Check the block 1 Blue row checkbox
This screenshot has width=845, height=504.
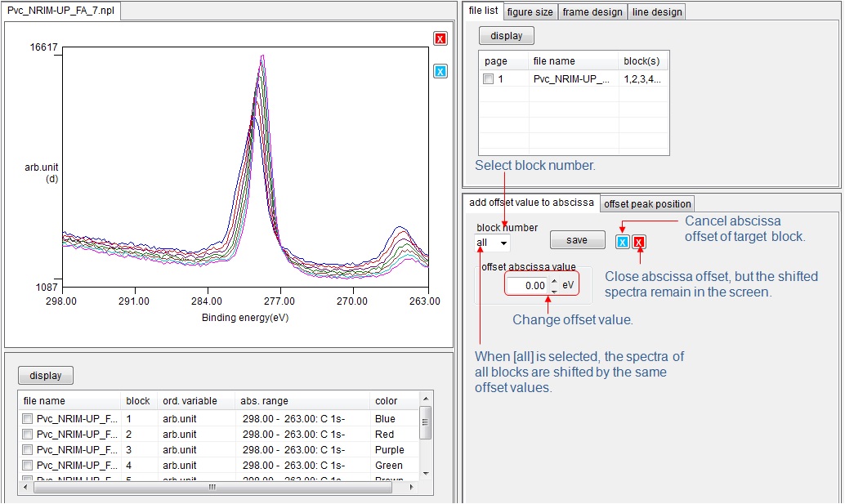[x=27, y=418]
